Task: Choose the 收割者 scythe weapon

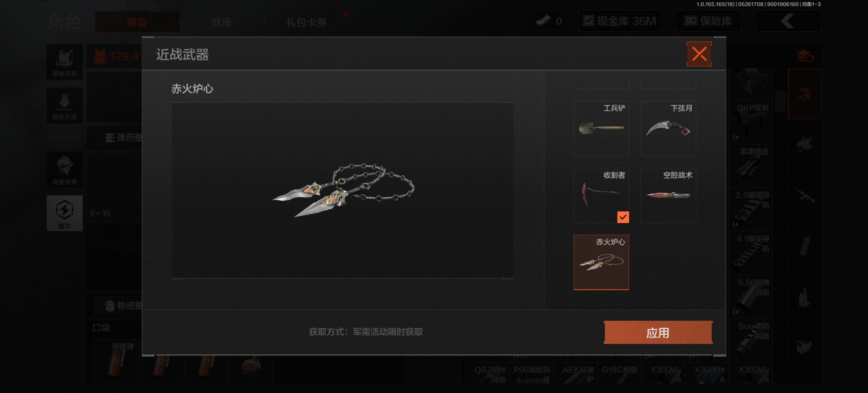Action: click(x=601, y=195)
